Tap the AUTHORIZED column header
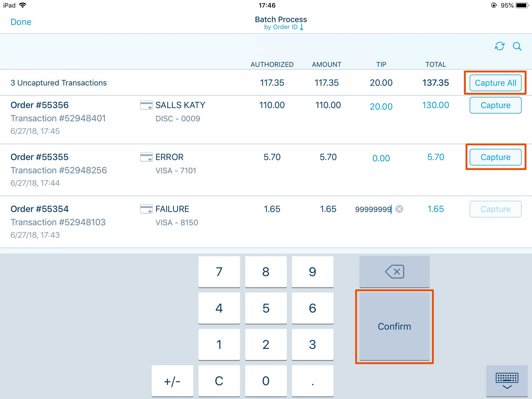This screenshot has width=532, height=399. coord(272,64)
